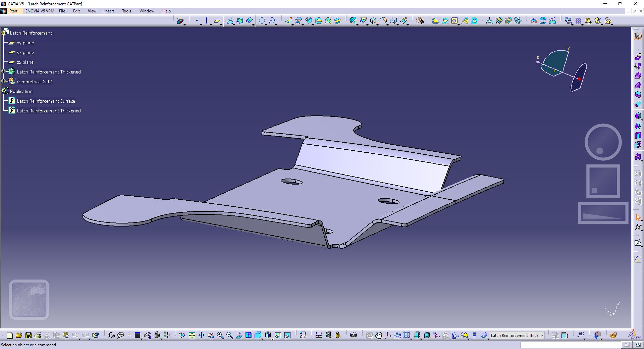Open the Tools menu
Image resolution: width=644 pixels, height=349 pixels.
[x=126, y=11]
